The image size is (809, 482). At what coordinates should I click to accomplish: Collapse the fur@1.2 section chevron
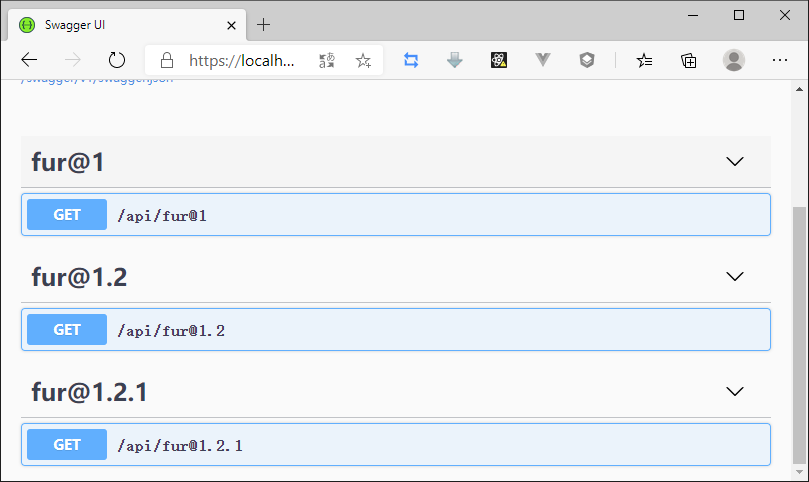pos(735,277)
